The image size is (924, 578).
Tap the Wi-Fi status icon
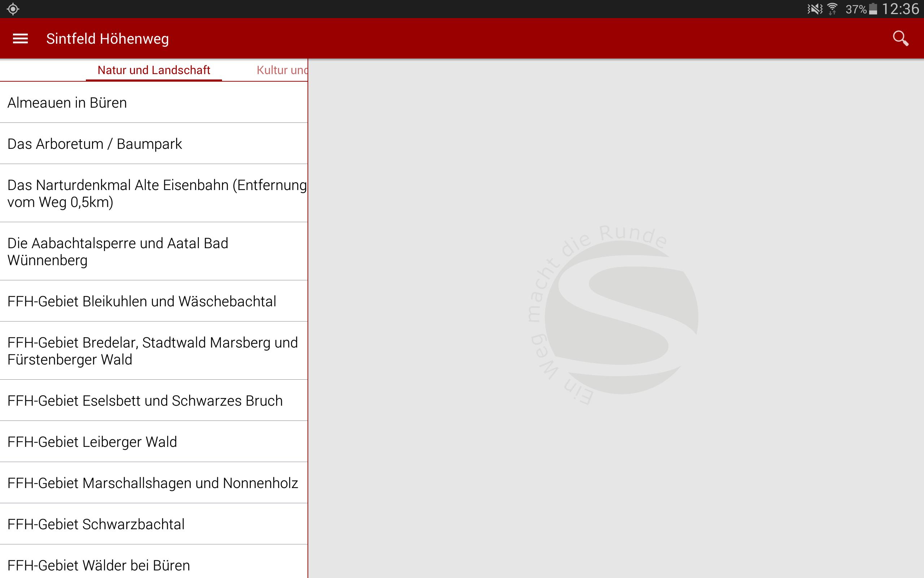832,9
